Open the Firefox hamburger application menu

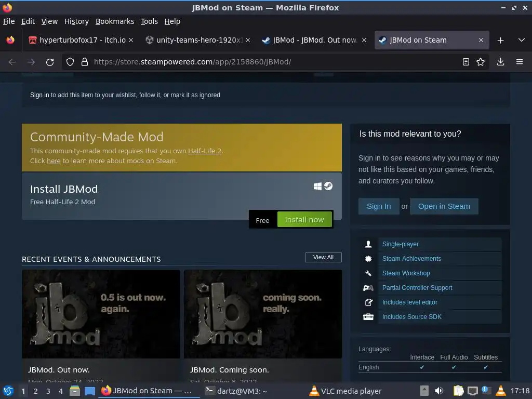pos(520,62)
